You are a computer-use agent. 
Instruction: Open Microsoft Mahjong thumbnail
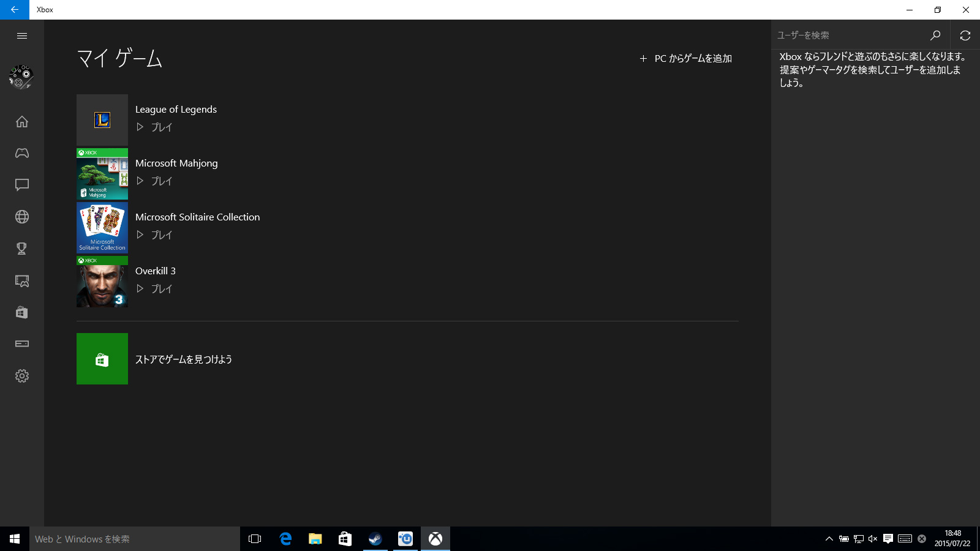point(102,174)
